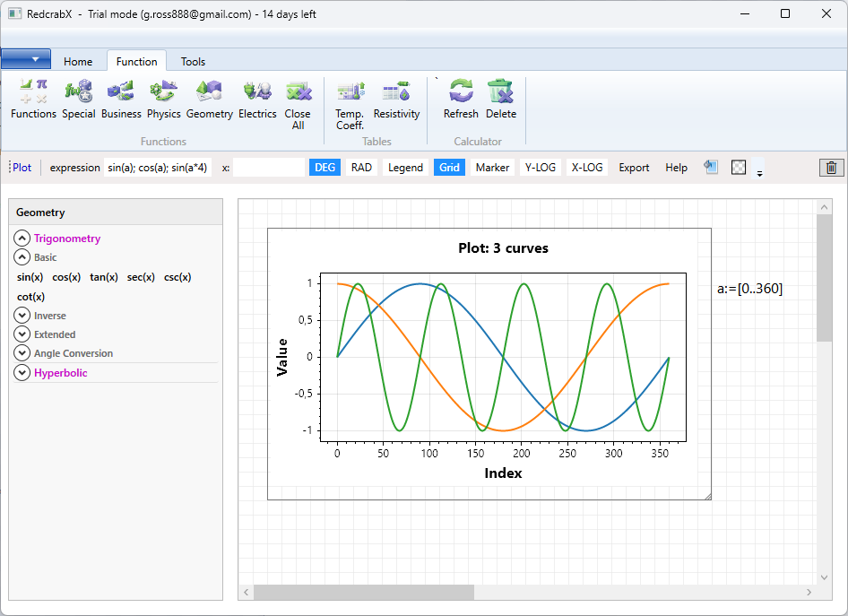
Task: Click the vertical scrollbar thumb
Action: pos(824,277)
